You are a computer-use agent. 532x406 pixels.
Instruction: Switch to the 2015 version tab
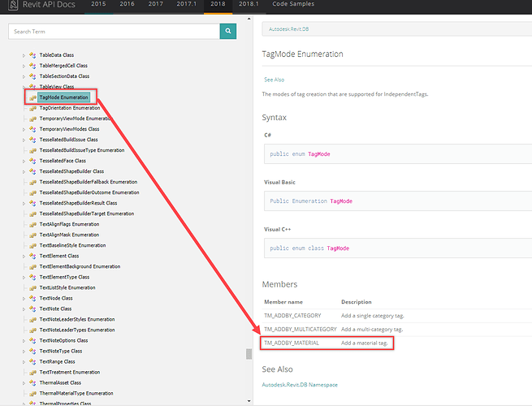pyautogui.click(x=98, y=5)
